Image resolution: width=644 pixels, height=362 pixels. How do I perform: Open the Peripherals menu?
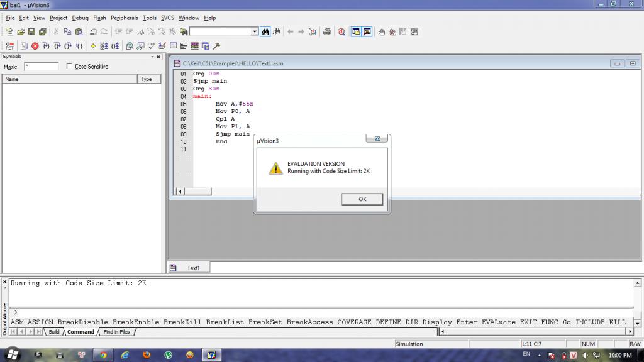[124, 18]
